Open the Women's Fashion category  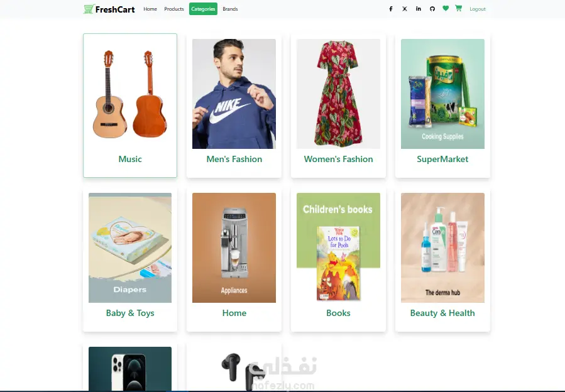[x=338, y=105]
